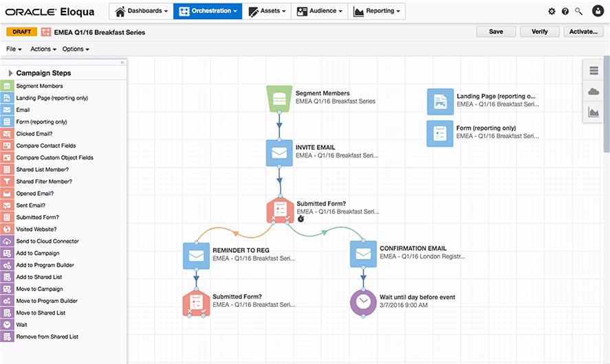Select the green Segment Members canvas node
This screenshot has width=610, height=364.
[279, 99]
